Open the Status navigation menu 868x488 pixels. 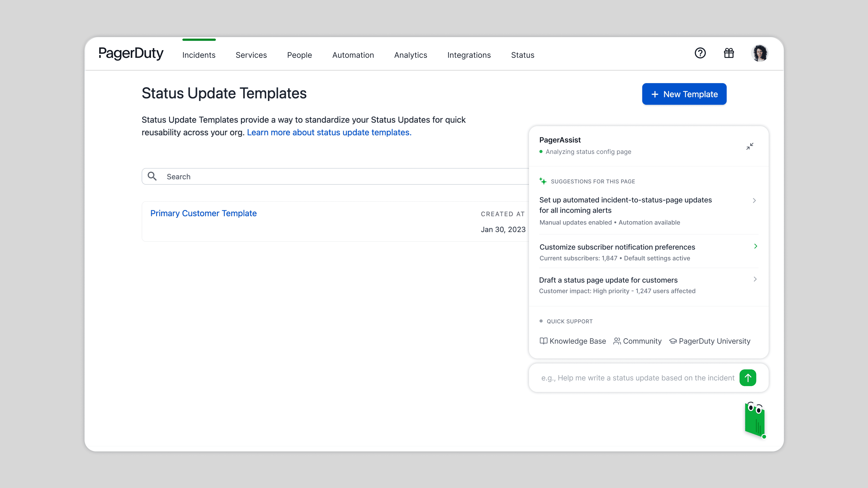[523, 55]
